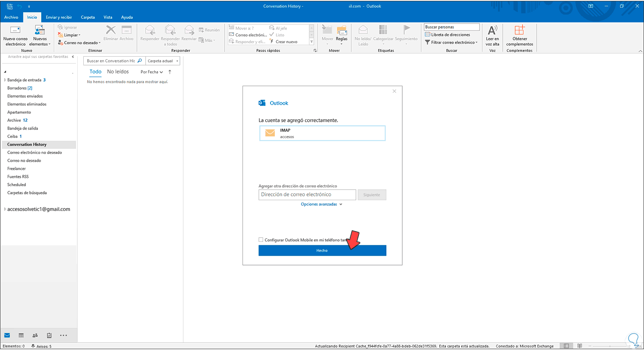Open the Elementos enviados folder
This screenshot has height=350, width=644.
pos(25,96)
